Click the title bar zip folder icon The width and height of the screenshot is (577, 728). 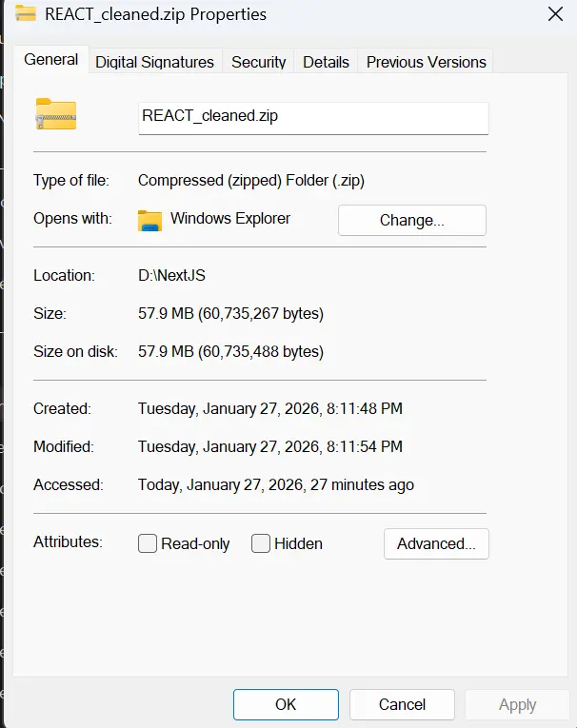(26, 14)
